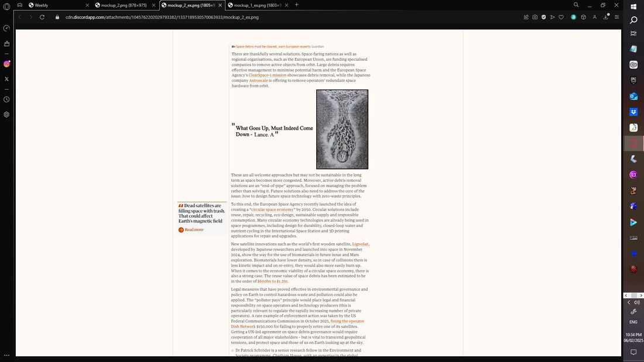Open the Downloads panel
This screenshot has height=362, width=644.
(606, 17)
